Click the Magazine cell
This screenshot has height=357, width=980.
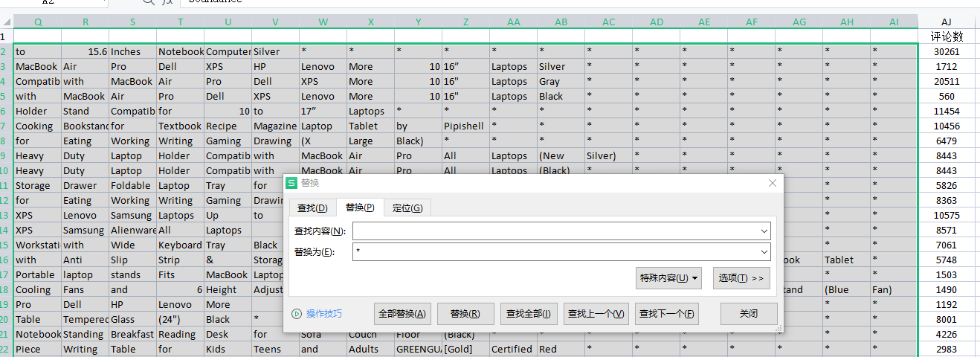pyautogui.click(x=276, y=126)
